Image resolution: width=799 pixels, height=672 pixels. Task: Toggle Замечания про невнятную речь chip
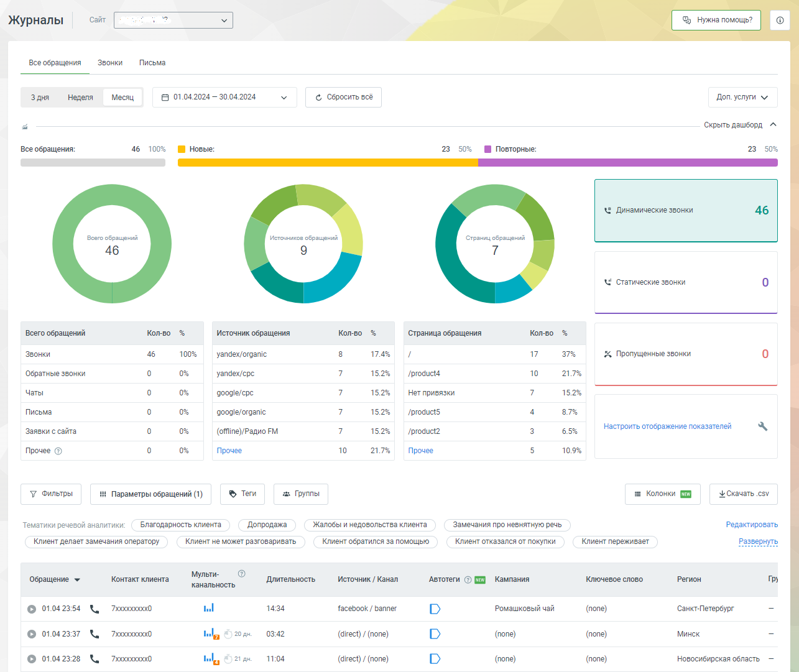(x=507, y=525)
